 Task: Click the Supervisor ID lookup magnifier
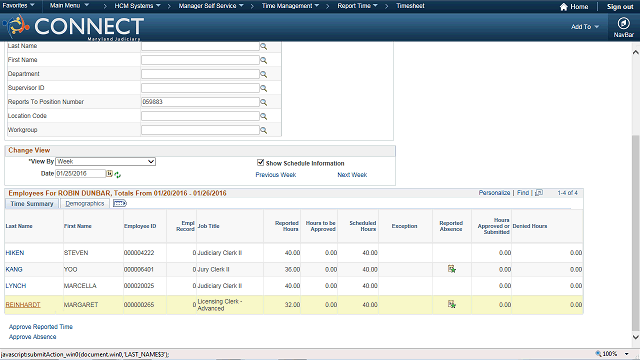coord(264,88)
